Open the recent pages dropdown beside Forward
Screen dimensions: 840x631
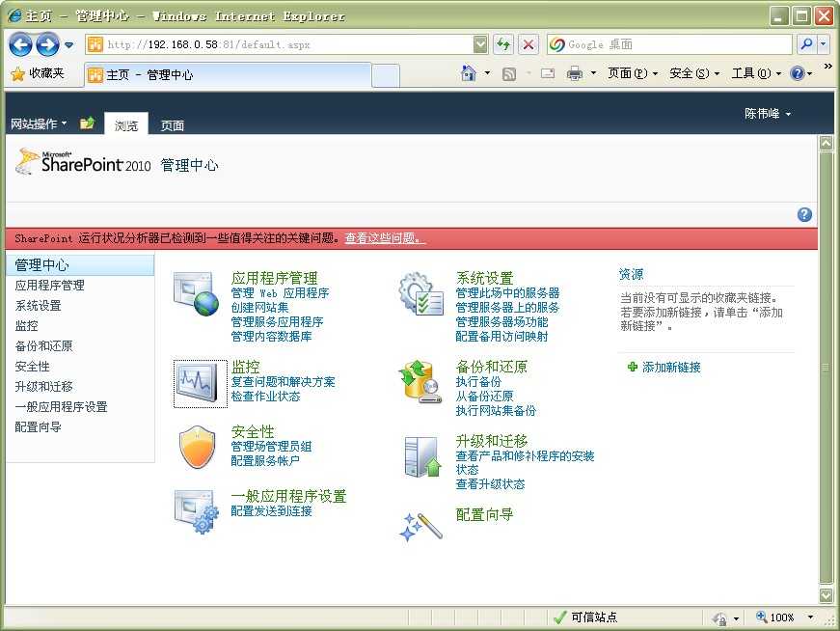69,45
